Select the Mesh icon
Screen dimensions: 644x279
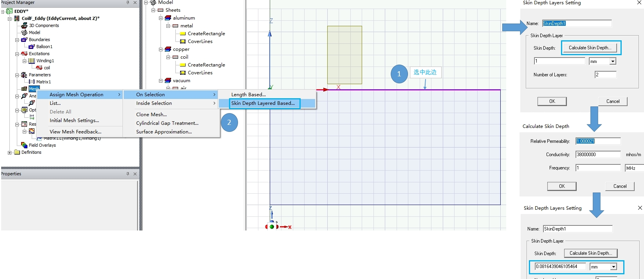click(x=24, y=89)
